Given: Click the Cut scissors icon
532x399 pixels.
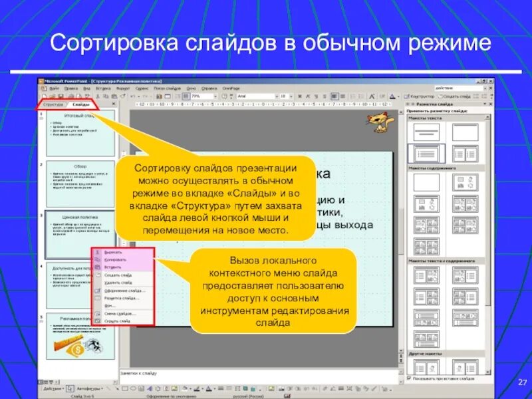Looking at the screenshot, I should click(x=98, y=96).
